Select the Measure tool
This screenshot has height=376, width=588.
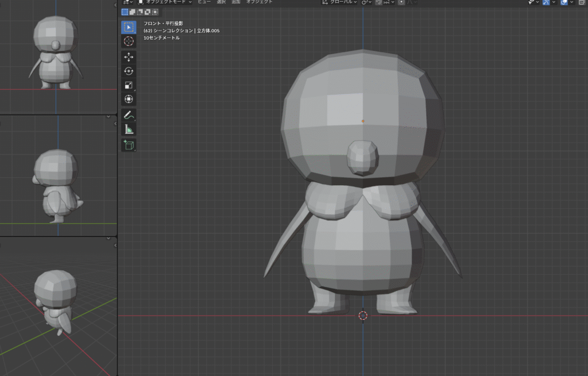tap(129, 130)
